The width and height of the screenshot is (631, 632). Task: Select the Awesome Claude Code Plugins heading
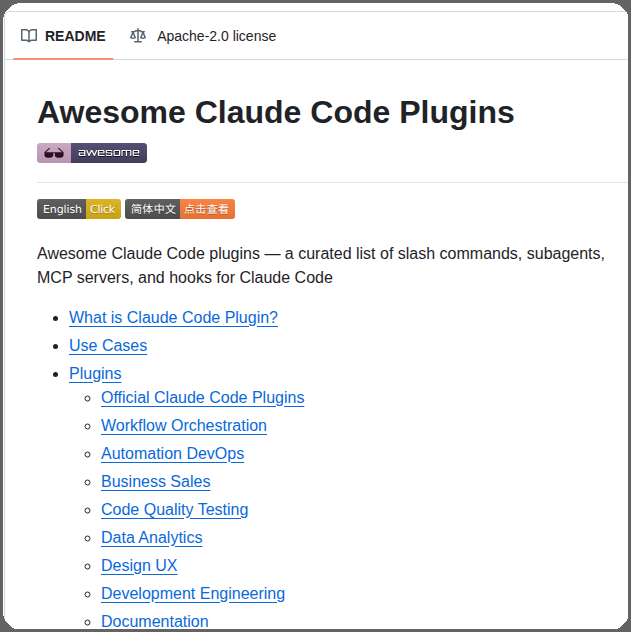click(x=276, y=112)
